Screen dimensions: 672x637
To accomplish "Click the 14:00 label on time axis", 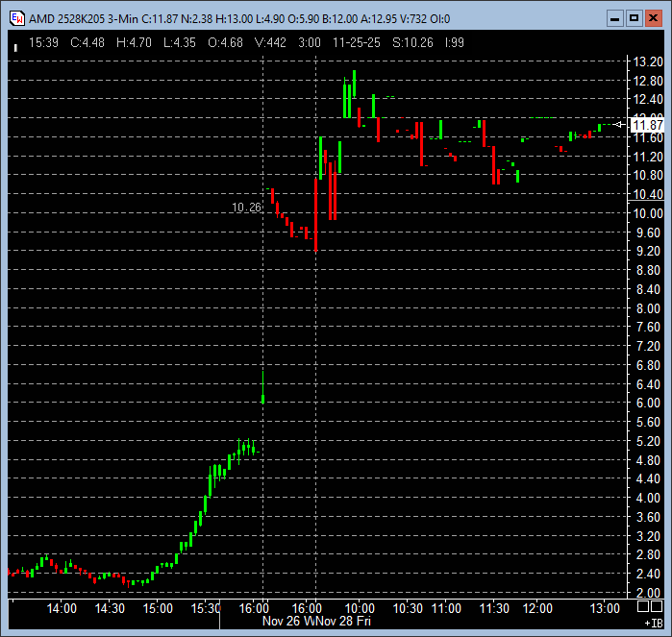I will coord(62,608).
